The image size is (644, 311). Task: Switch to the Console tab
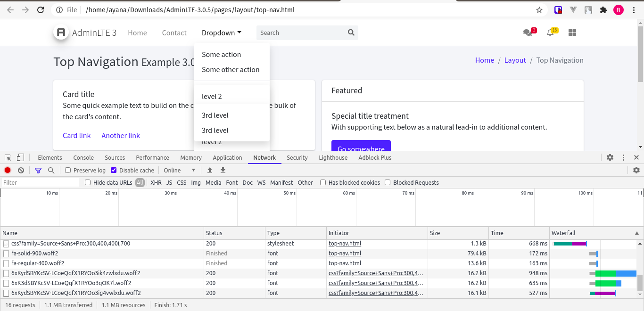[83, 157]
